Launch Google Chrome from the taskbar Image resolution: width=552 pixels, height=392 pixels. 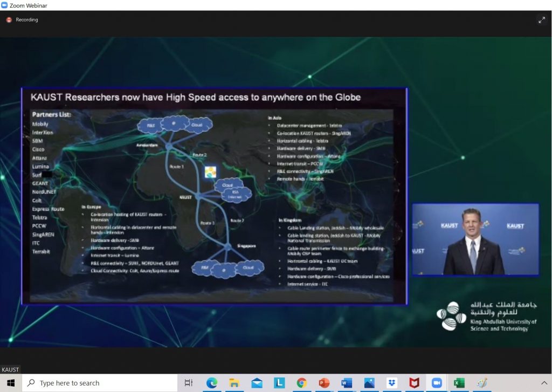coord(302,383)
